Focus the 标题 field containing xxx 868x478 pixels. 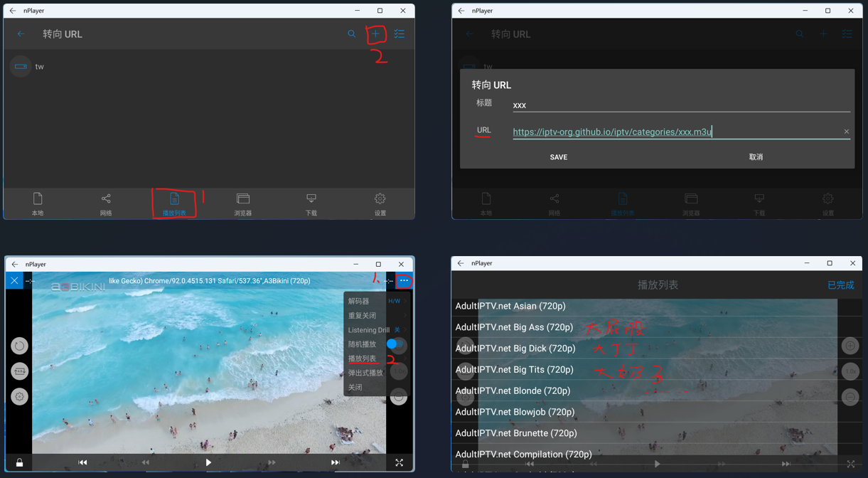681,105
